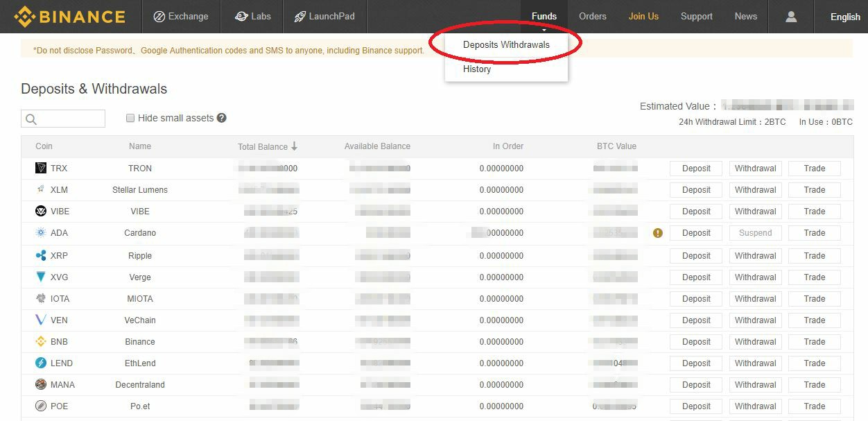Open the Funds dropdown menu

[544, 17]
